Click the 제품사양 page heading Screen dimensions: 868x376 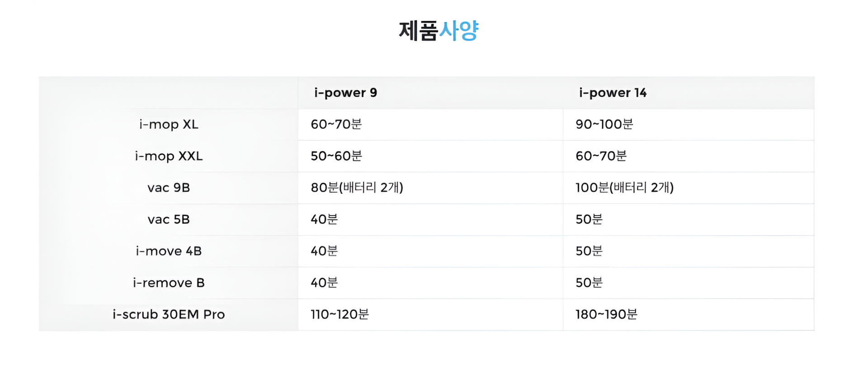(438, 31)
